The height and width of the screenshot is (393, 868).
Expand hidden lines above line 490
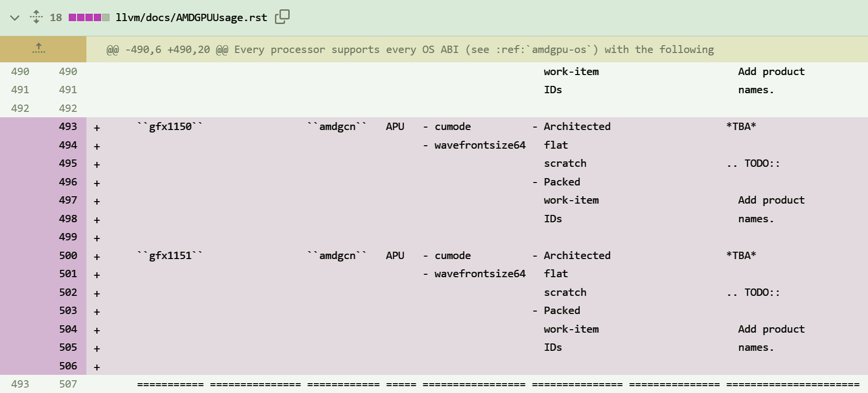pyautogui.click(x=39, y=49)
